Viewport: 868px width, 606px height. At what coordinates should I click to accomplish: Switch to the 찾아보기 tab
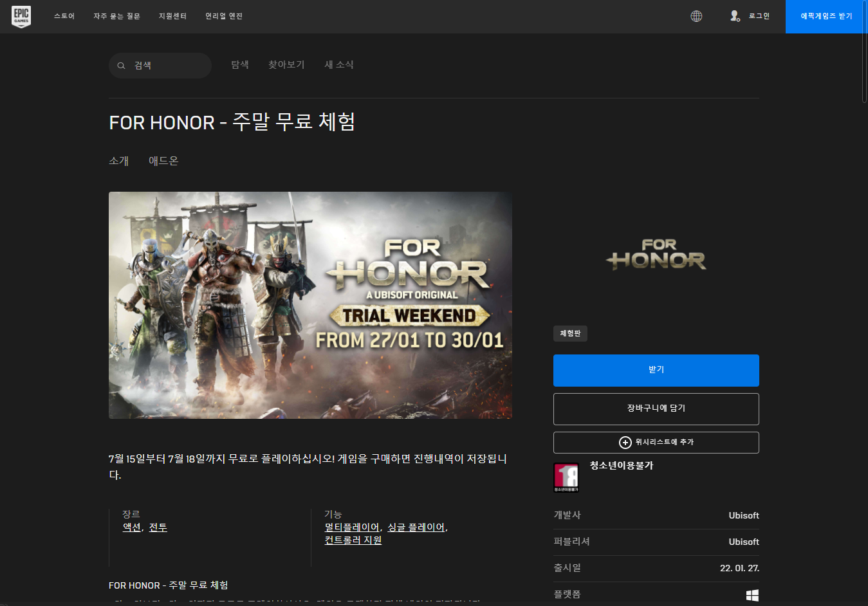pos(286,65)
